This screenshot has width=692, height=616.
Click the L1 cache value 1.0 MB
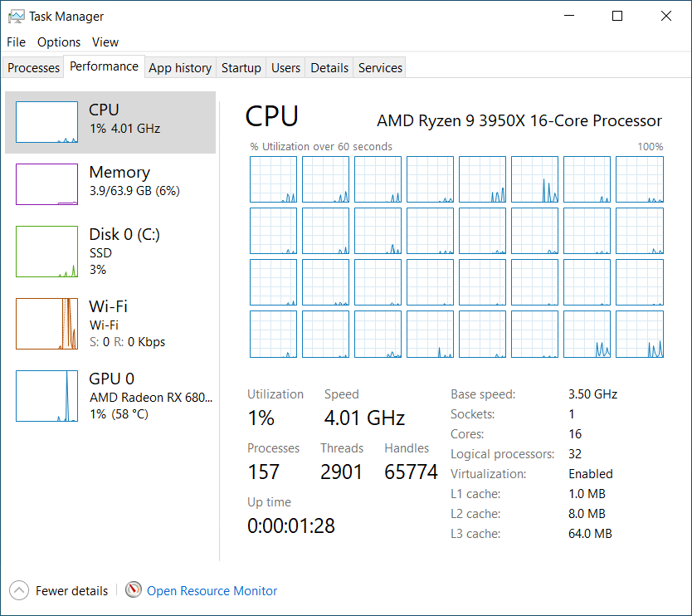587,494
